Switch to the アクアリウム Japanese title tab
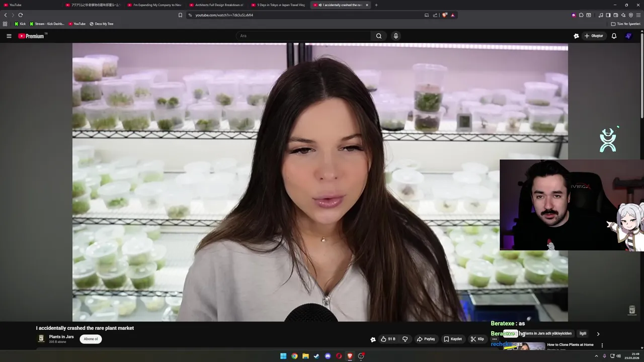This screenshot has height=362, width=644. [x=92, y=5]
